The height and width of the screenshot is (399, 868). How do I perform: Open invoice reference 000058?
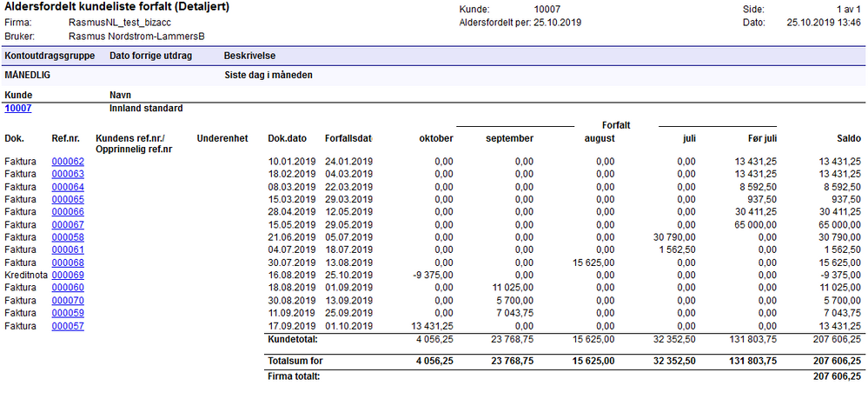click(x=68, y=237)
